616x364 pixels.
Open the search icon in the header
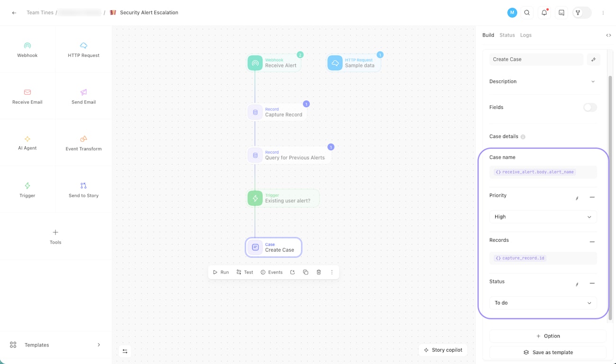527,13
